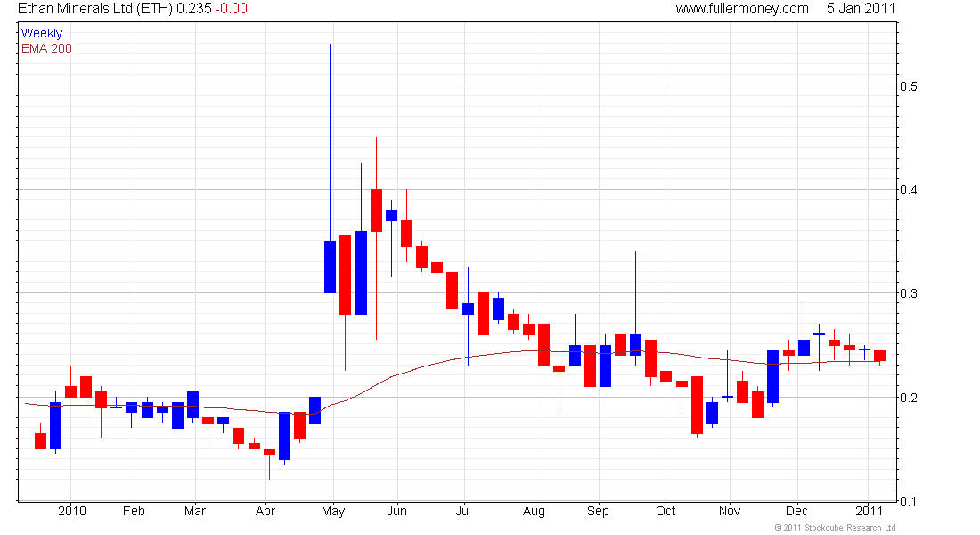
Task: Click the 0.2 price axis label
Action: (x=909, y=398)
